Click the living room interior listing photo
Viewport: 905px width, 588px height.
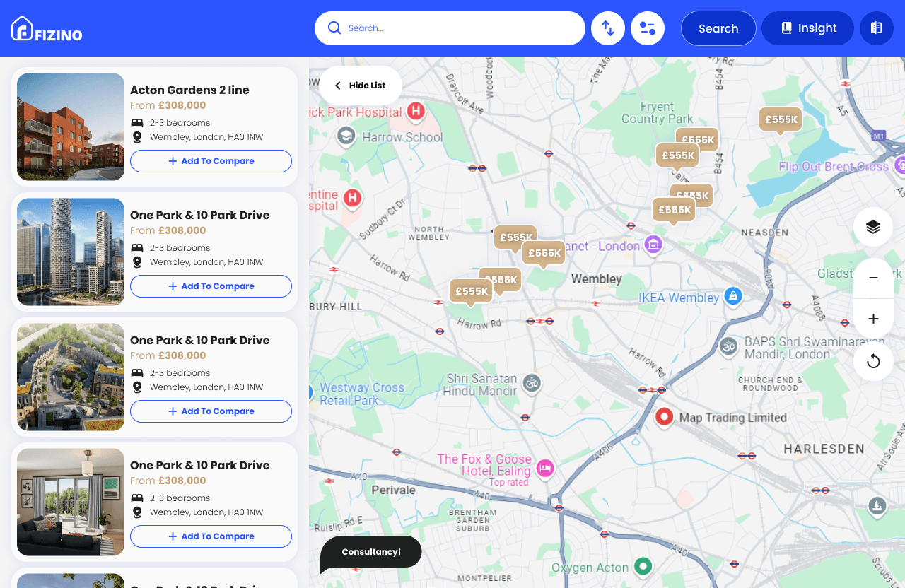[x=71, y=502]
